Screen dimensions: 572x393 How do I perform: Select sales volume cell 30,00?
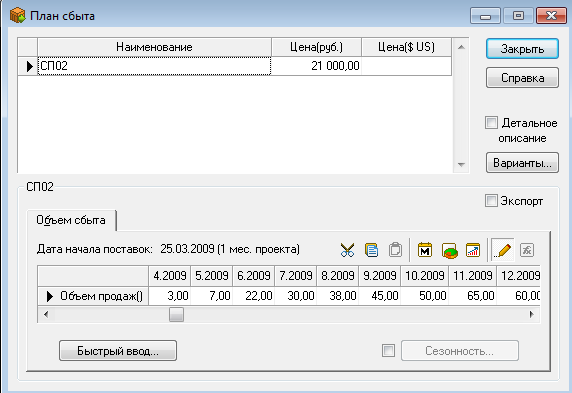coord(295,296)
